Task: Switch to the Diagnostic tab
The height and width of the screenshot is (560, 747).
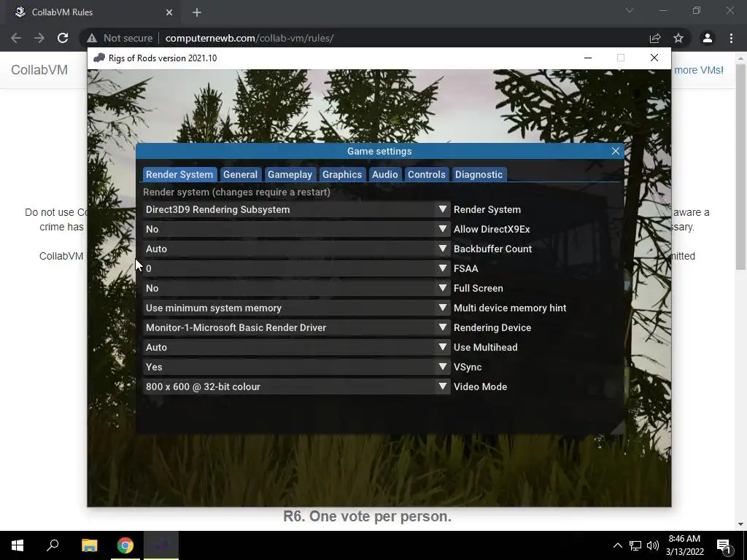Action: [x=479, y=175]
